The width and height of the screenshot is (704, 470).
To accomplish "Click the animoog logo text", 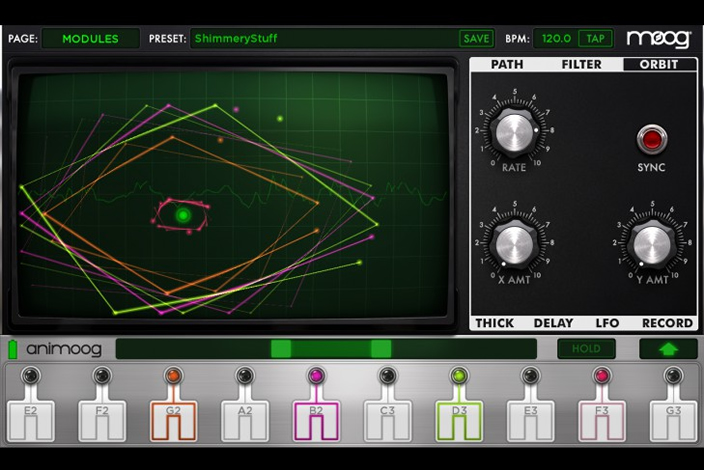I will pyautogui.click(x=64, y=349).
